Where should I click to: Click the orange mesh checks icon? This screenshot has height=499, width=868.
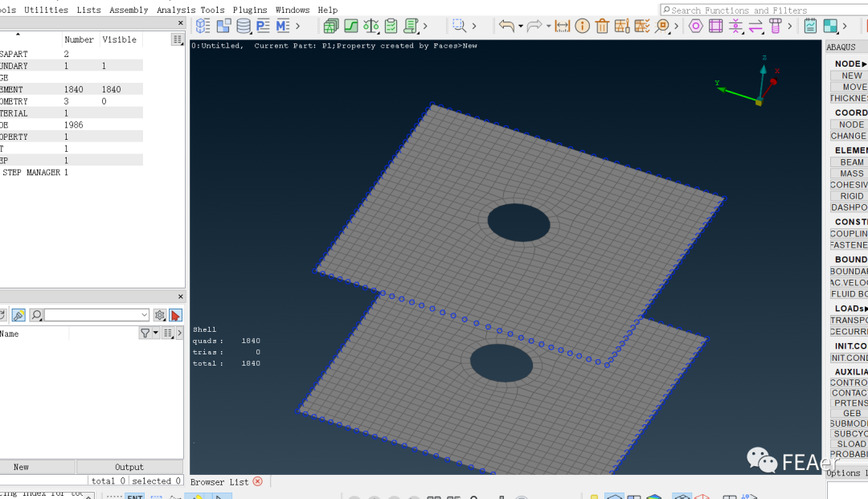(642, 26)
